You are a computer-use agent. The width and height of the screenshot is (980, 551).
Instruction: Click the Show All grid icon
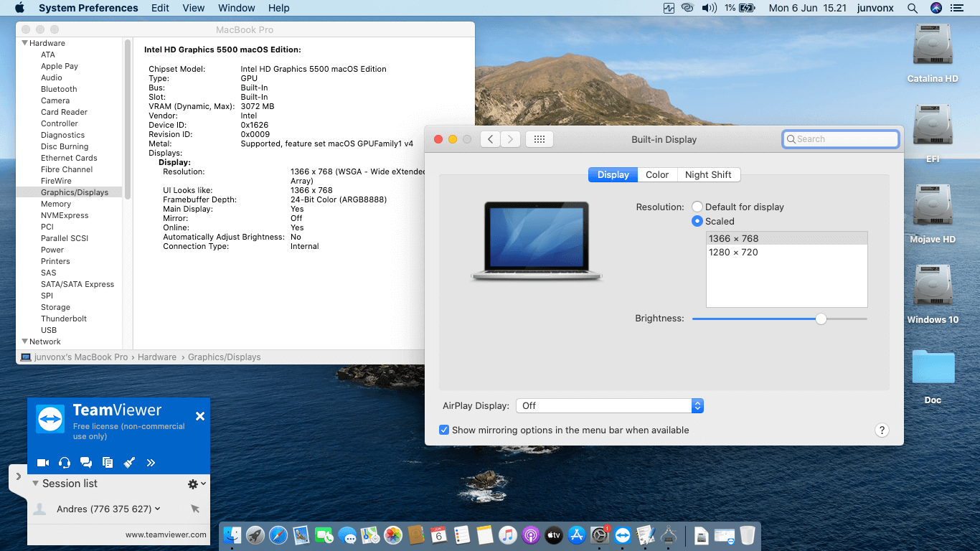(540, 139)
